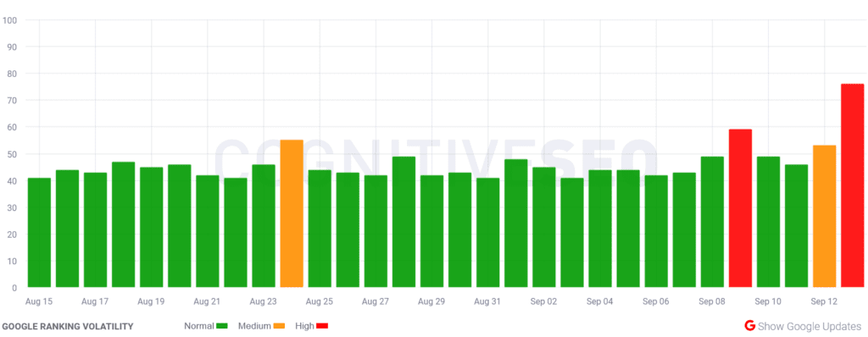Click the orange Medium legend swatch
This screenshot has width=868, height=337.
pos(279,326)
